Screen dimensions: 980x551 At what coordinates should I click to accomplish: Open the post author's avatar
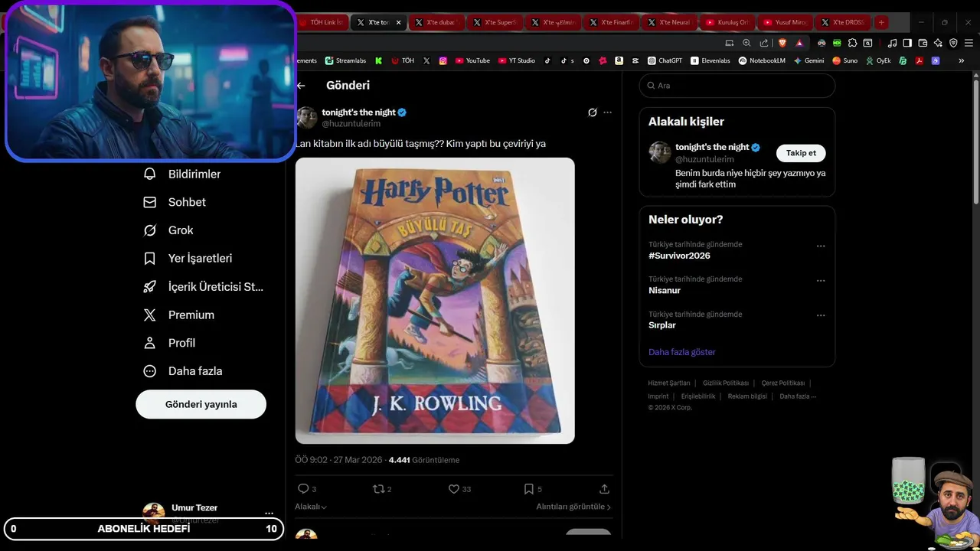pyautogui.click(x=306, y=118)
